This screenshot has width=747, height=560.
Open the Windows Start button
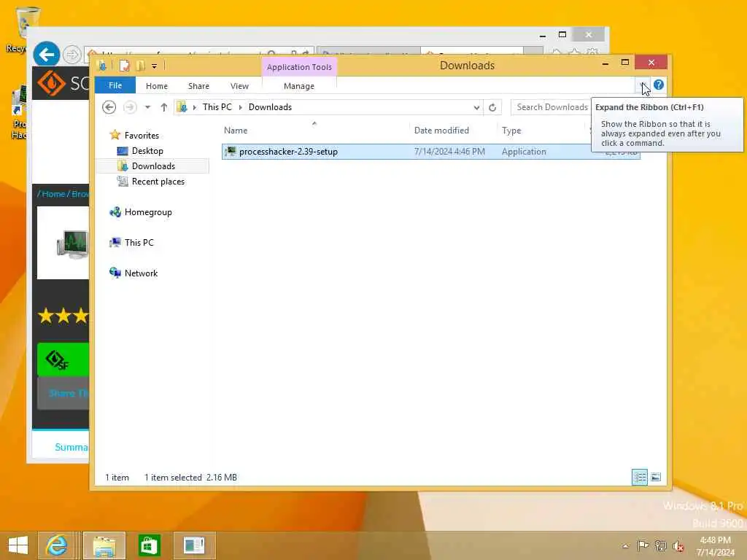pos(18,545)
